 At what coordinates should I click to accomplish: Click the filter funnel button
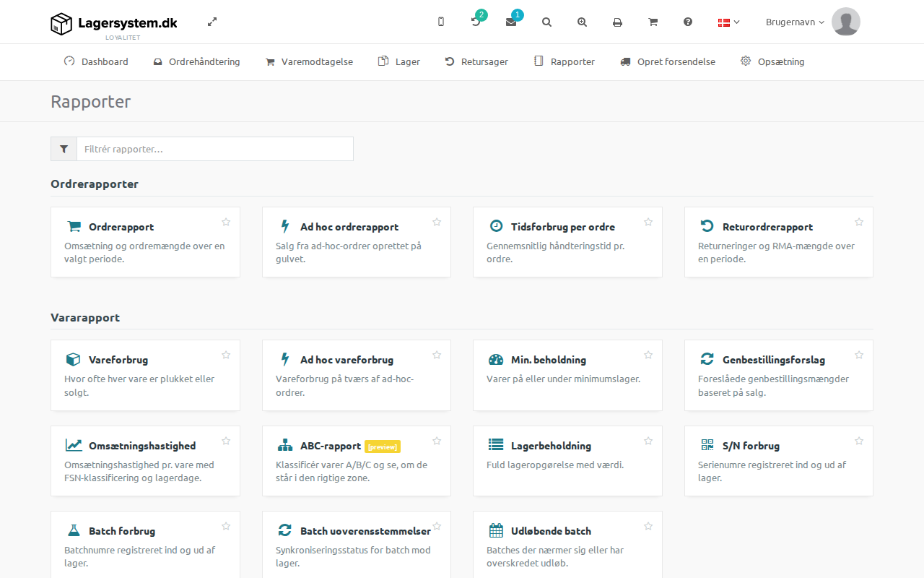[x=64, y=149]
